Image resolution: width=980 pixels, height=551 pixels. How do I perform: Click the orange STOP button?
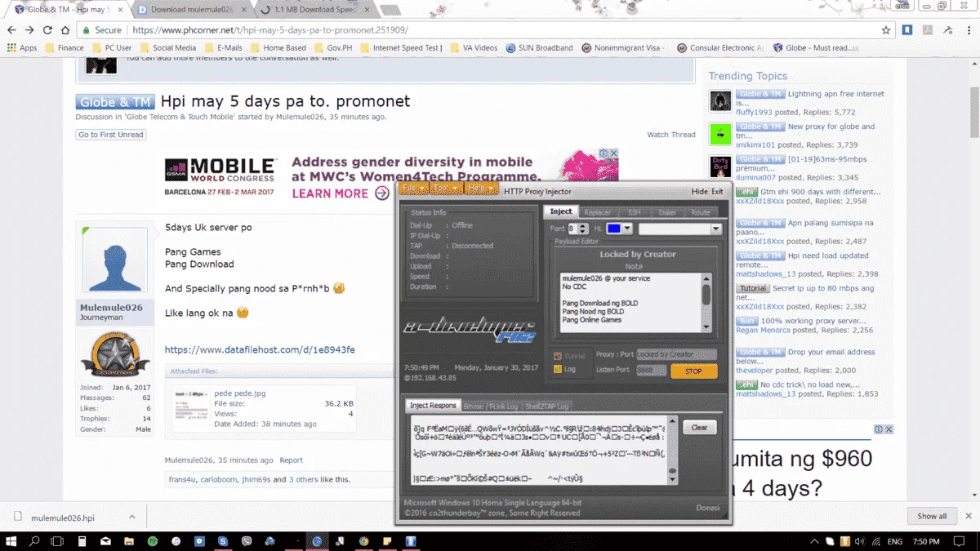[693, 371]
